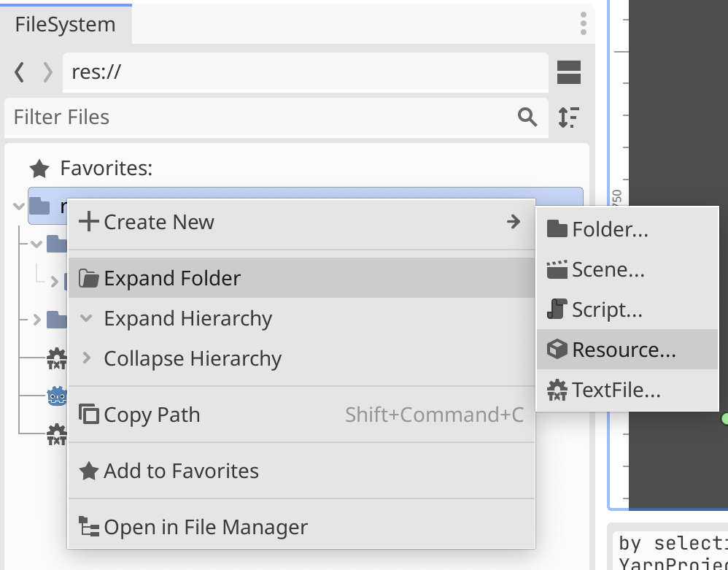Screen dimensions: 728x570
Task: Collapse the first expanded subfolder chevron
Action: coord(36,244)
